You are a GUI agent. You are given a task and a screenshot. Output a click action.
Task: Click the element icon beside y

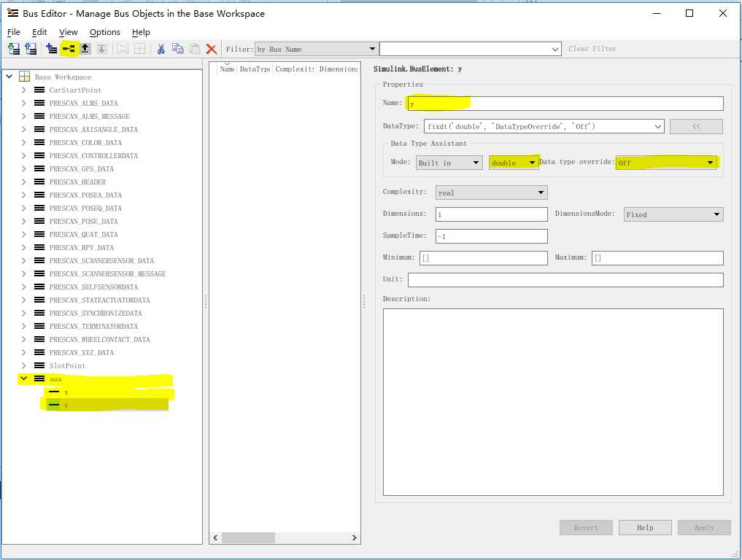click(54, 405)
